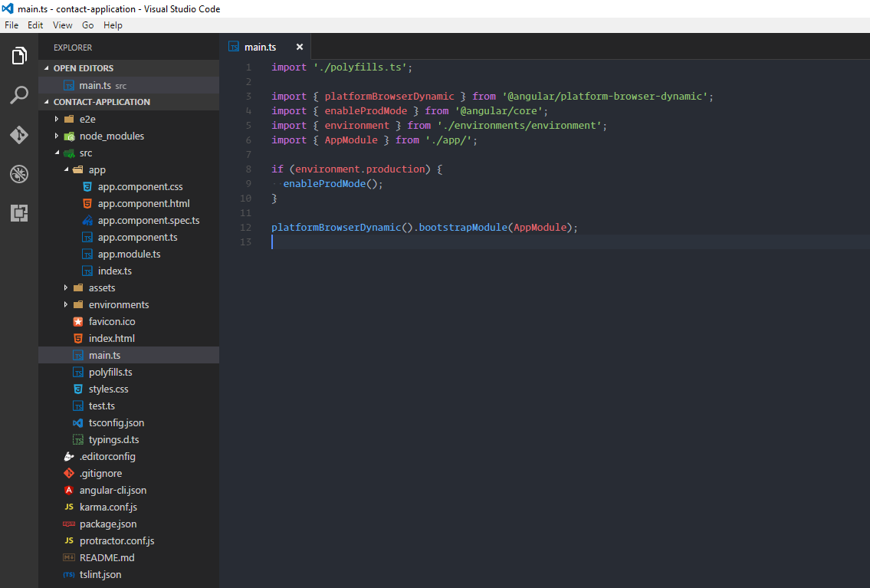This screenshot has width=870, height=588.
Task: Click the Go menu
Action: click(x=88, y=25)
